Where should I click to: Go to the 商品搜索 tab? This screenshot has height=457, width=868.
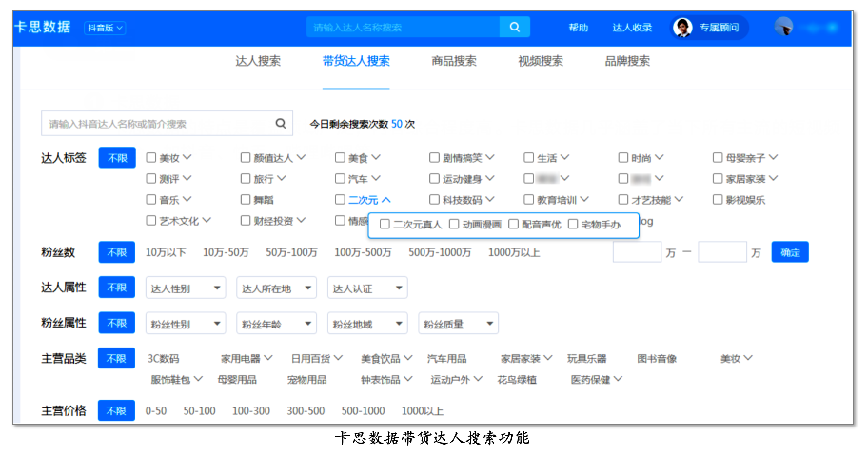454,61
